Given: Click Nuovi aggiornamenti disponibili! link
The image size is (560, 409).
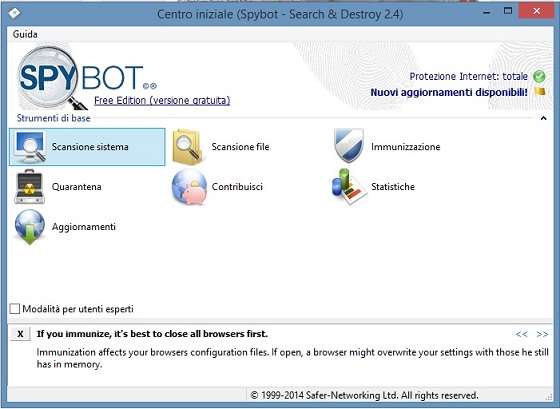Looking at the screenshot, I should 449,93.
